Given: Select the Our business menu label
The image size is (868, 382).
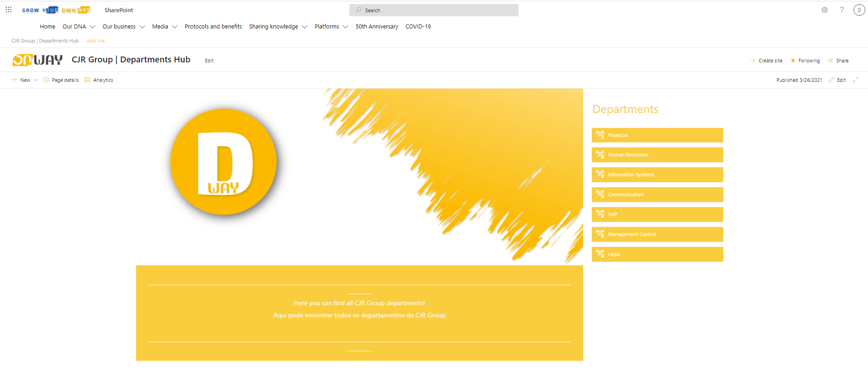Looking at the screenshot, I should pos(119,27).
